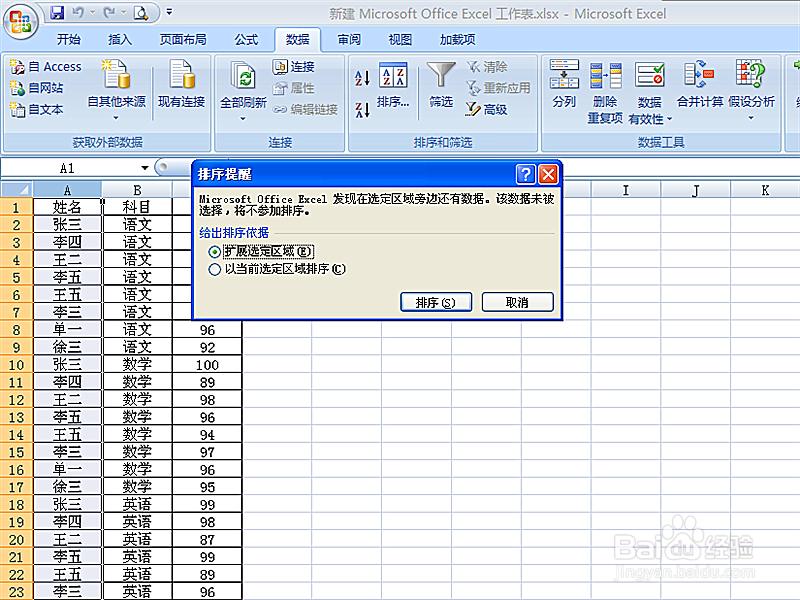Close the 排序提醒 dialog

548,174
